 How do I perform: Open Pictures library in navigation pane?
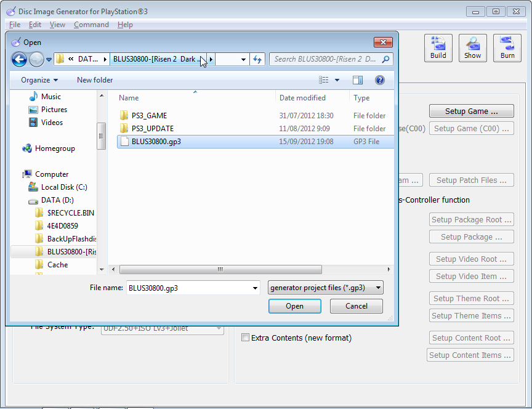pyautogui.click(x=48, y=109)
